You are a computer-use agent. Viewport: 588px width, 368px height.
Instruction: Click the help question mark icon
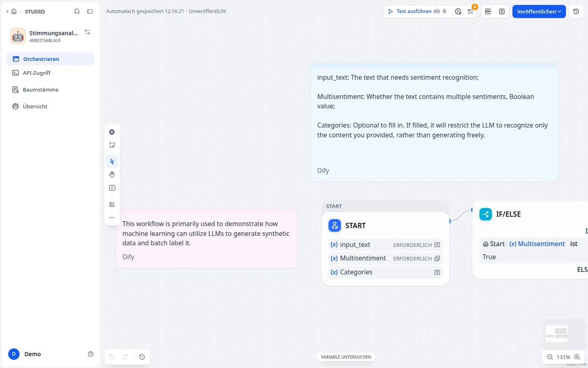91,354
